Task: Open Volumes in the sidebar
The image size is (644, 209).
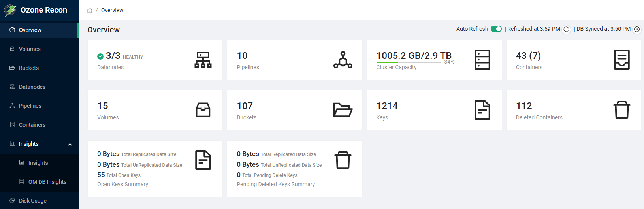Action: (x=40, y=49)
